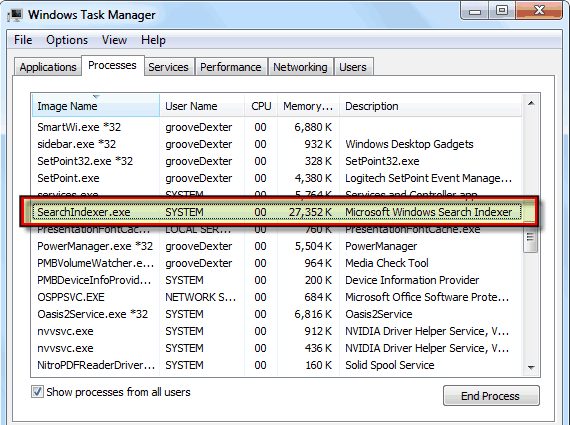Select the Oasis2Service.exe *32 process

277,314
